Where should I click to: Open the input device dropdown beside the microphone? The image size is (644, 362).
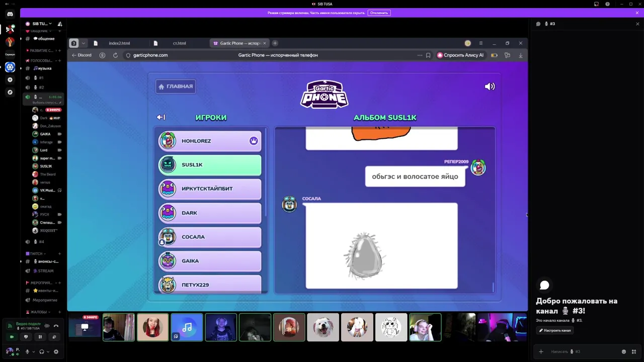coord(33,351)
